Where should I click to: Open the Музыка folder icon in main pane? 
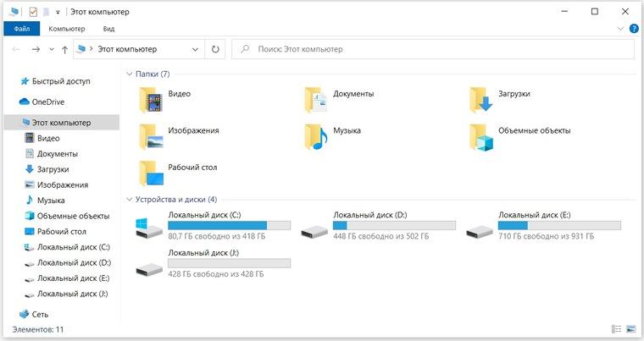point(315,136)
